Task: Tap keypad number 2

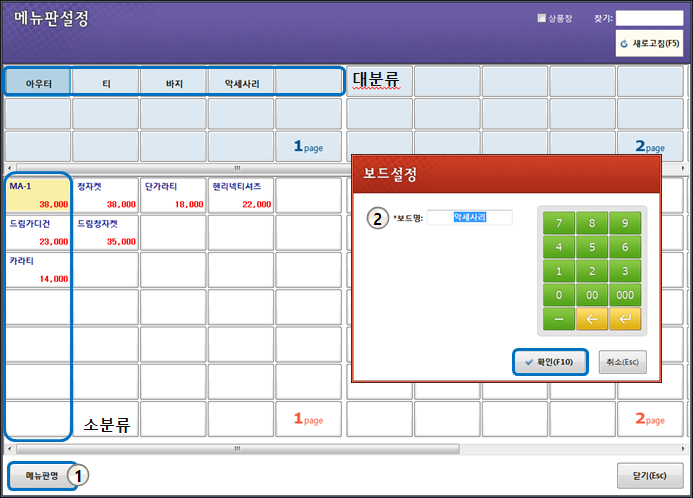Action: (x=592, y=271)
